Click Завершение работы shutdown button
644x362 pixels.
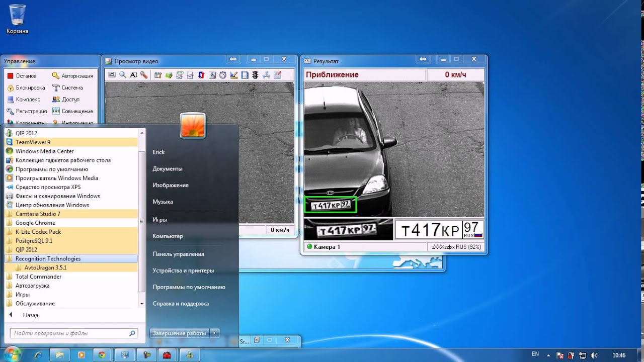pos(180,333)
